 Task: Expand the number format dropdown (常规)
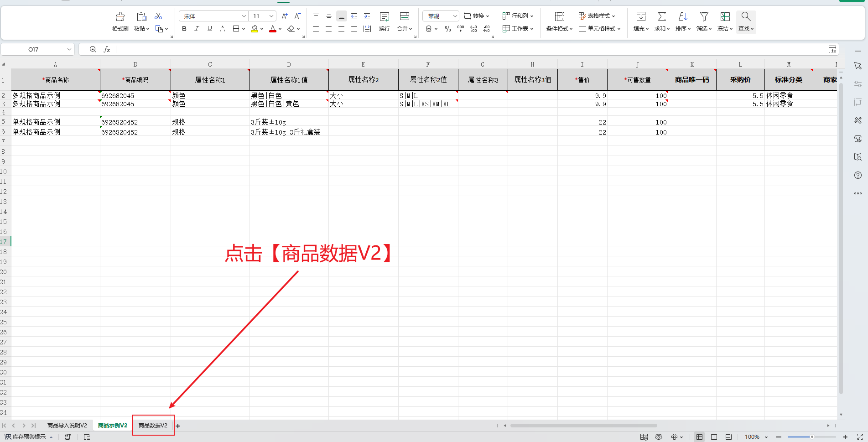coord(455,16)
